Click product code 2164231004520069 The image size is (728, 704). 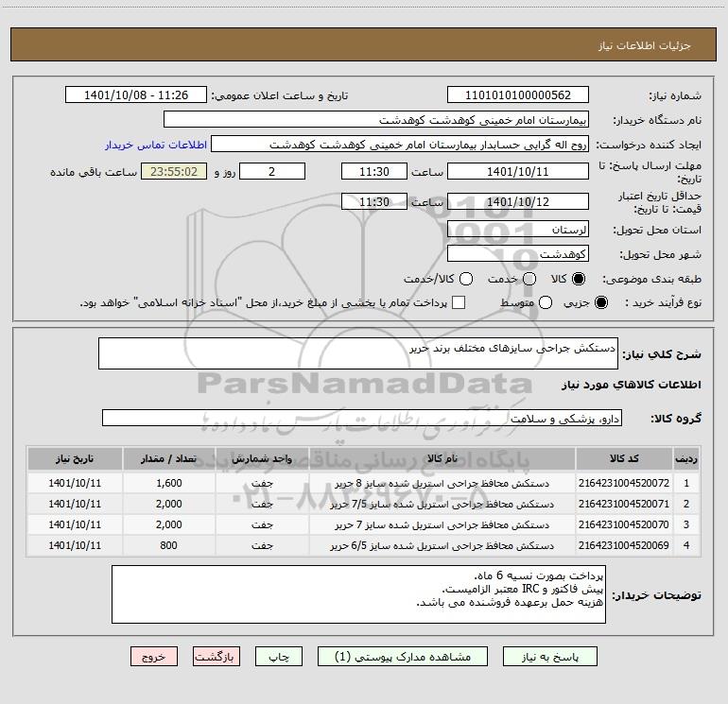point(624,545)
